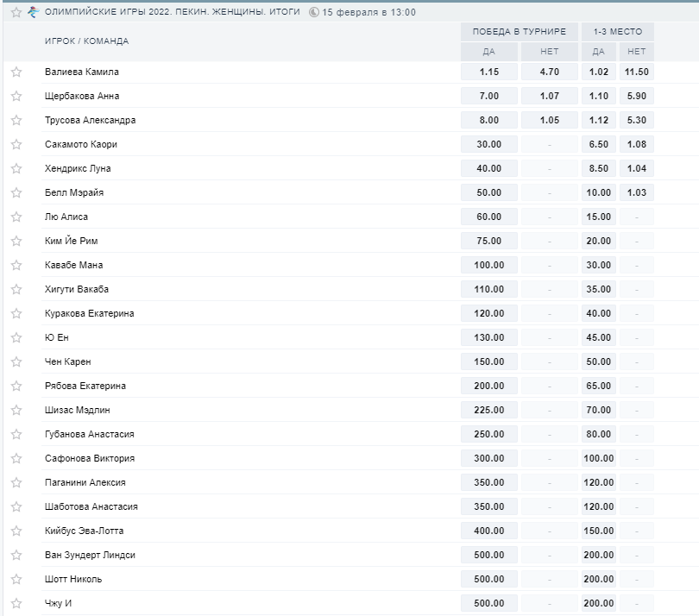Click star next to Шабобова Анастасия
Viewport: 699px width, 616px height.
coord(16,507)
